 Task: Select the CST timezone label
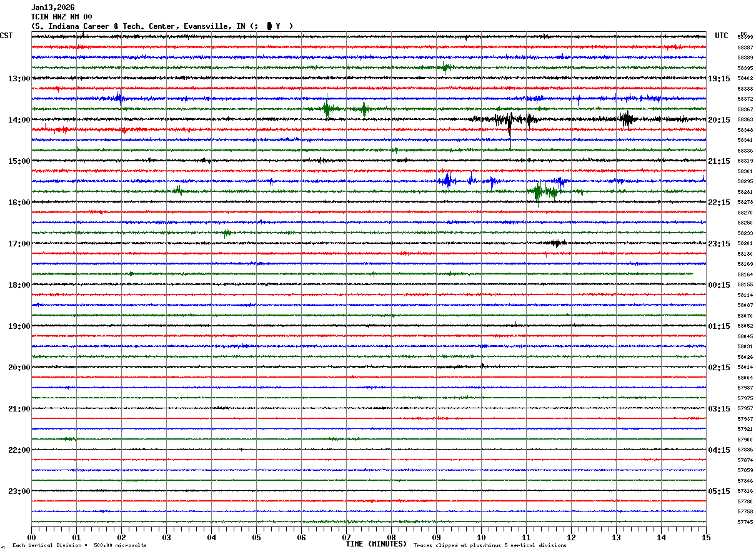pos(6,36)
